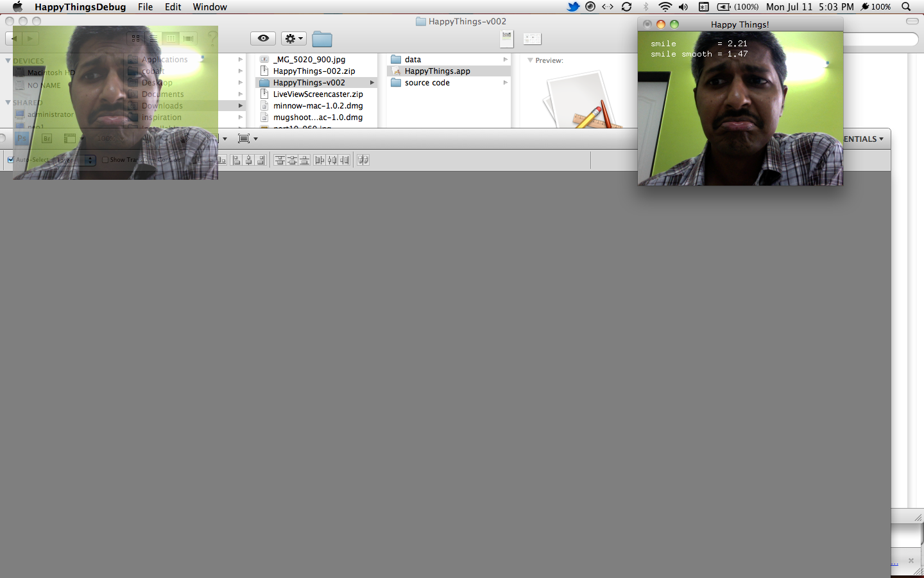Open the Screen Mode dropdown arrow
924x578 pixels.
click(255, 139)
